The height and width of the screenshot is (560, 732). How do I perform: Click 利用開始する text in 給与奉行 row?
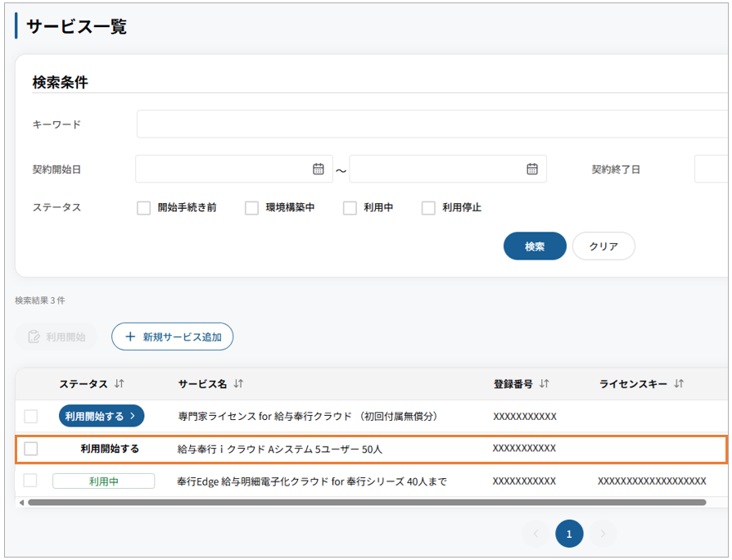(110, 449)
